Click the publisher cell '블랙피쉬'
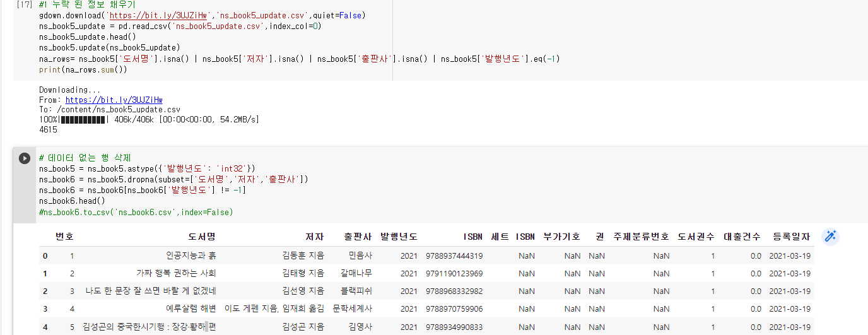Viewport: 868px width, 335px height. 356,291
